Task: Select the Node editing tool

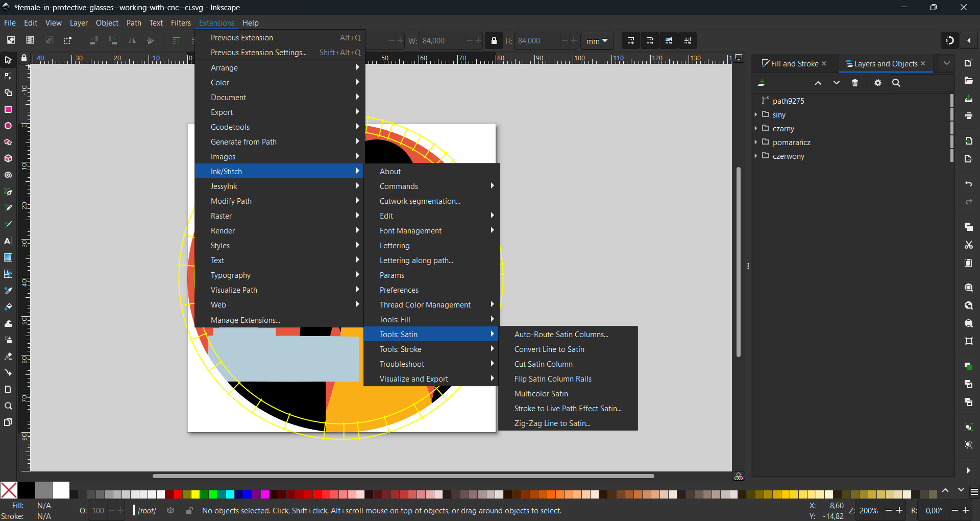Action: point(8,77)
